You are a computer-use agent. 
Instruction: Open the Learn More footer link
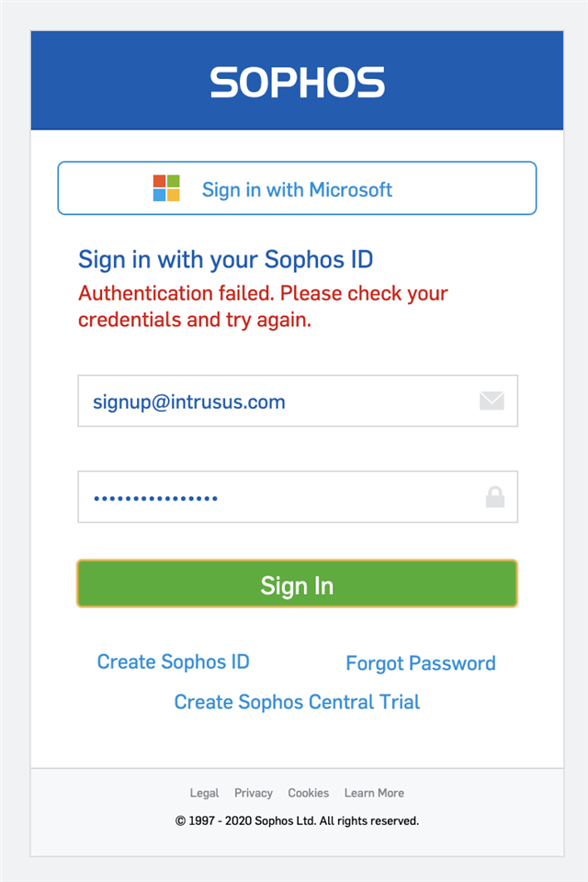point(374,793)
